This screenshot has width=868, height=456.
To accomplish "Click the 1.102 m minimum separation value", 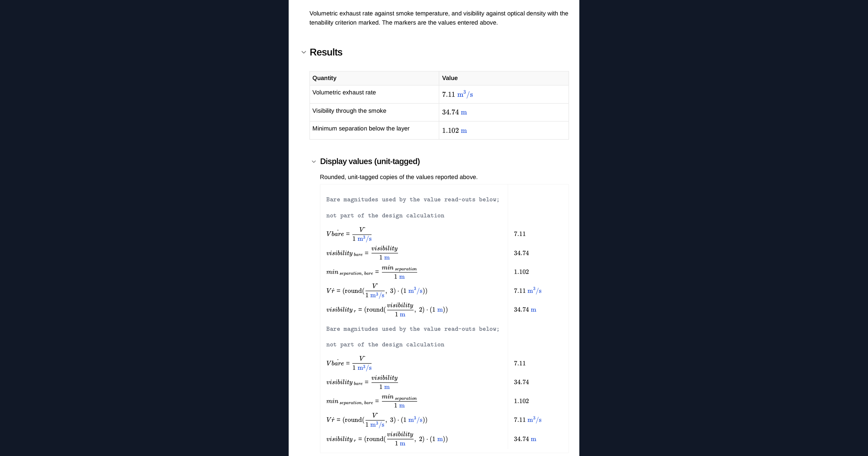I will click(x=454, y=131).
